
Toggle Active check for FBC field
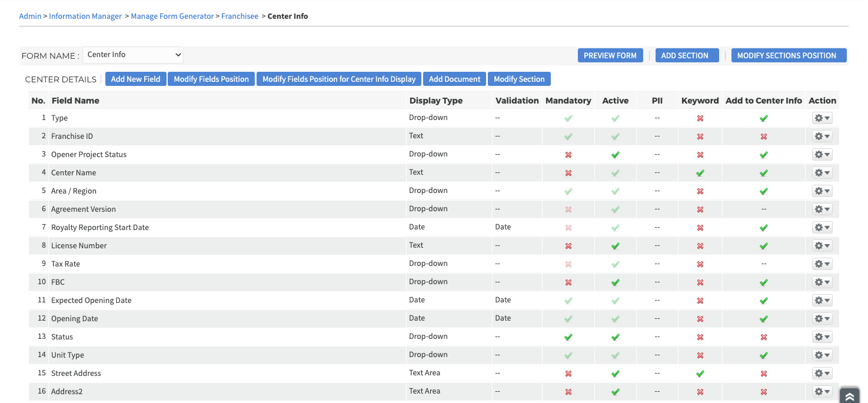click(x=615, y=282)
